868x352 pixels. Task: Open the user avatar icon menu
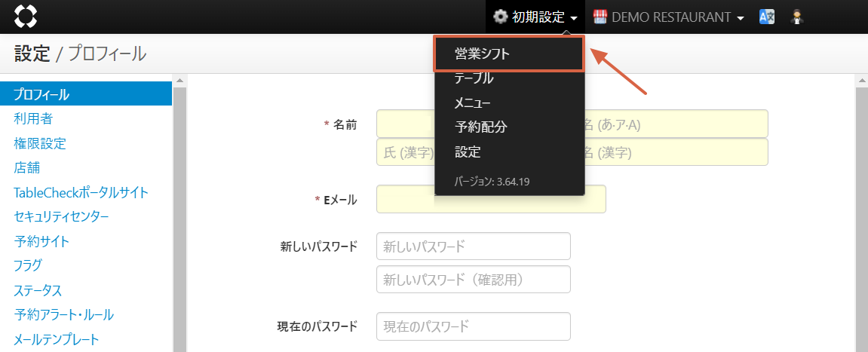[x=796, y=17]
